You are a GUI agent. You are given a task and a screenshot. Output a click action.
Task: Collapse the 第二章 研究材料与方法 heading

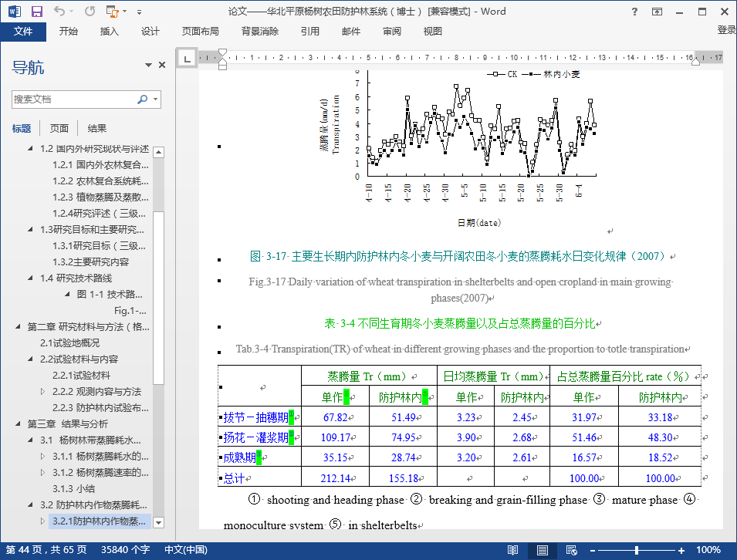pos(18,326)
